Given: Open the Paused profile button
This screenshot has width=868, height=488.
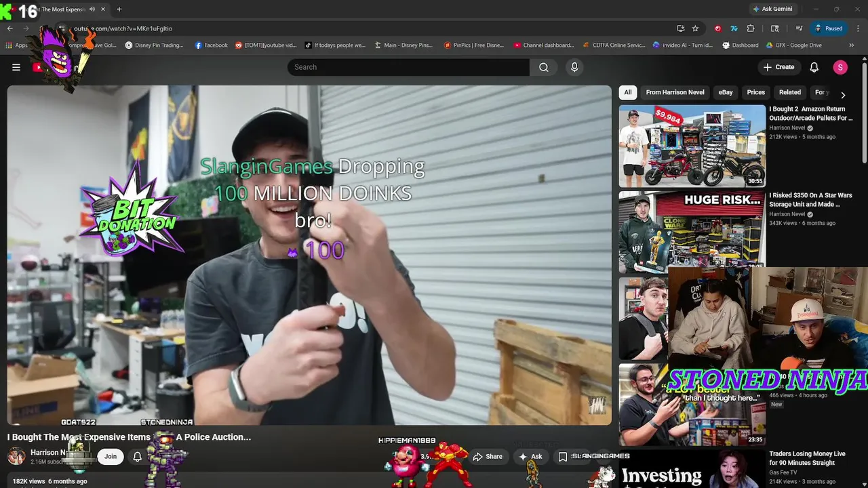Looking at the screenshot, I should [829, 28].
